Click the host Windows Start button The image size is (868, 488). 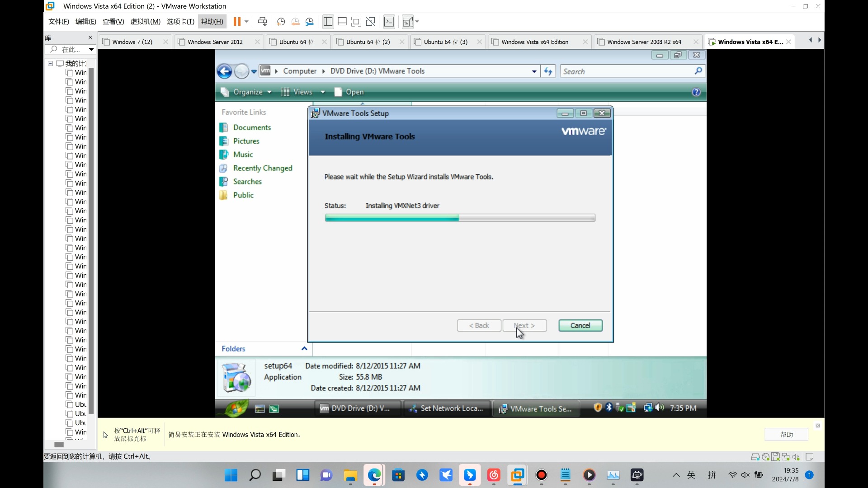(231, 475)
